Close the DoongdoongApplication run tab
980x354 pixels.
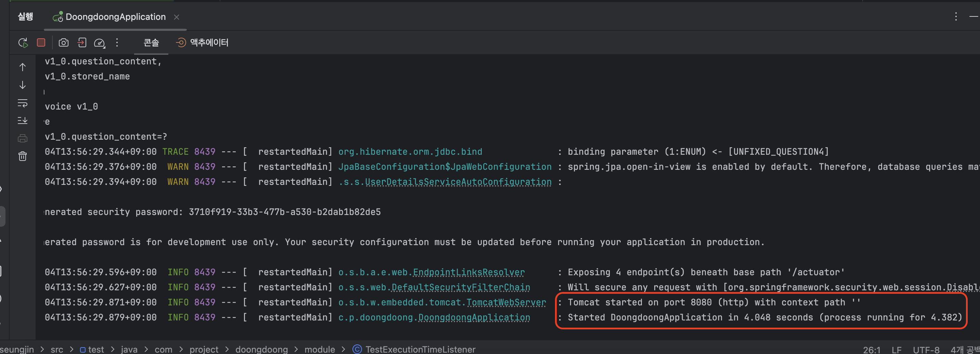(x=177, y=17)
